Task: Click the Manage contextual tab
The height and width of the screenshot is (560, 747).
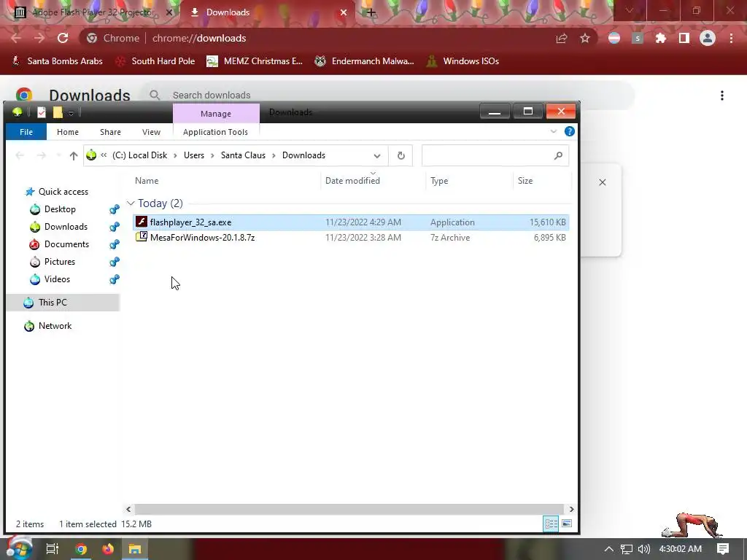Action: 216,113
